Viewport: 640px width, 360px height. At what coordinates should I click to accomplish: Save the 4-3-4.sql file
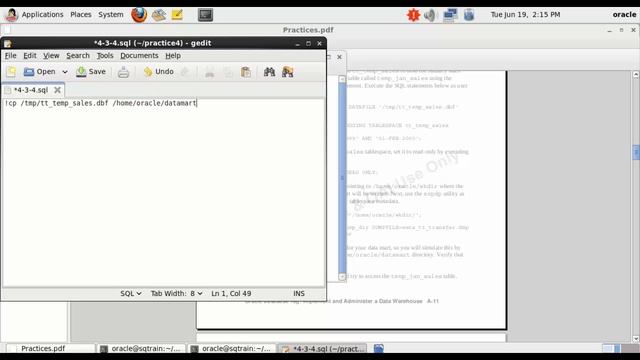(x=91, y=72)
